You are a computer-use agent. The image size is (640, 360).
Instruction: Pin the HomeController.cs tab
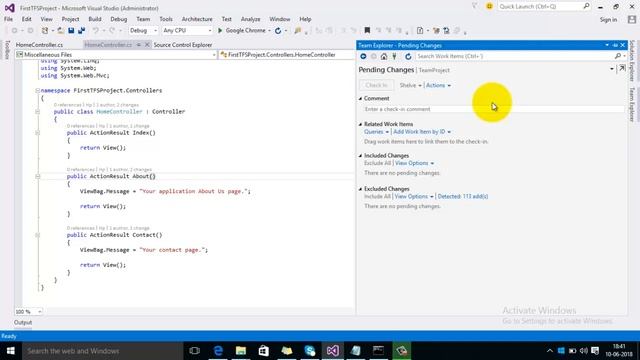(139, 45)
